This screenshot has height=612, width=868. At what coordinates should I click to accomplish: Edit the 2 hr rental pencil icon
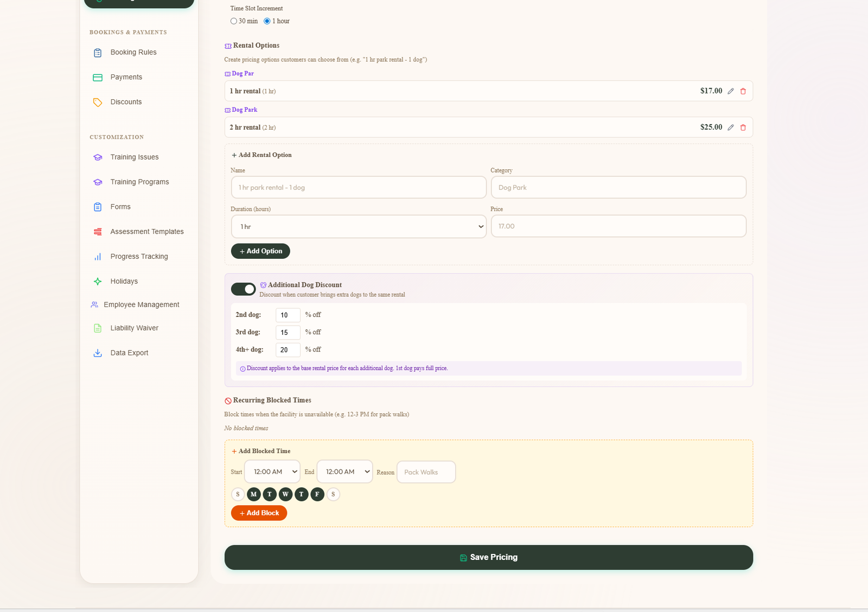(x=731, y=127)
